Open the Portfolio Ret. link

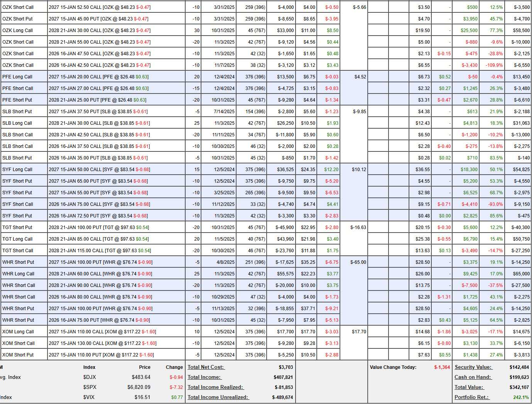472,397
